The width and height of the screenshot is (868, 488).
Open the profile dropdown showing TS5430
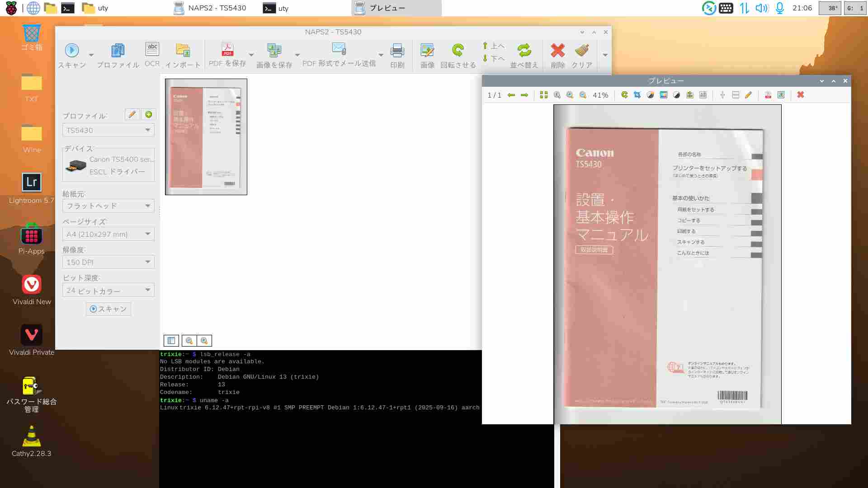tap(108, 130)
